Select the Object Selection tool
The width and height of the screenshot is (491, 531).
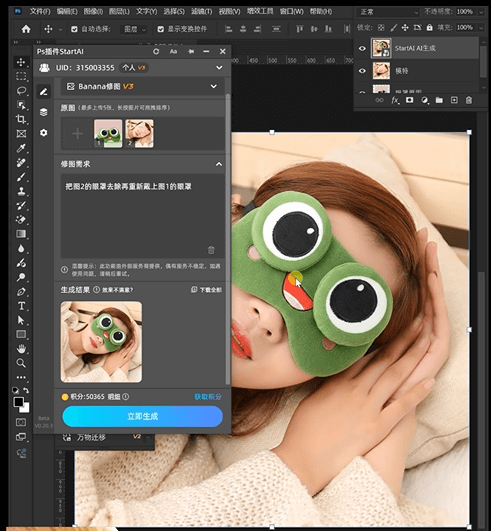[21, 105]
